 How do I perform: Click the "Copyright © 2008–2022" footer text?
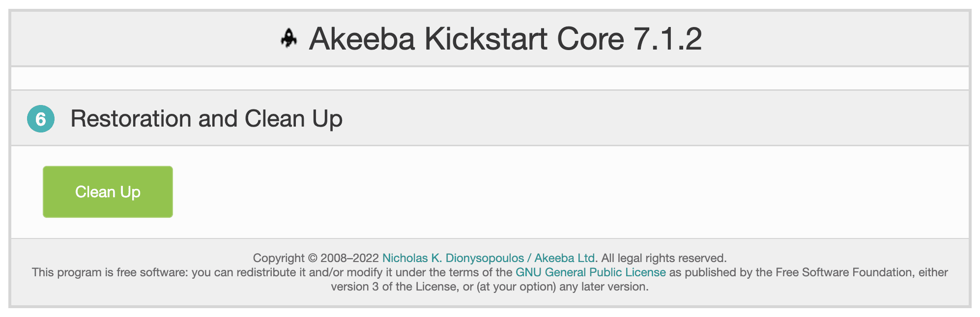point(316,258)
